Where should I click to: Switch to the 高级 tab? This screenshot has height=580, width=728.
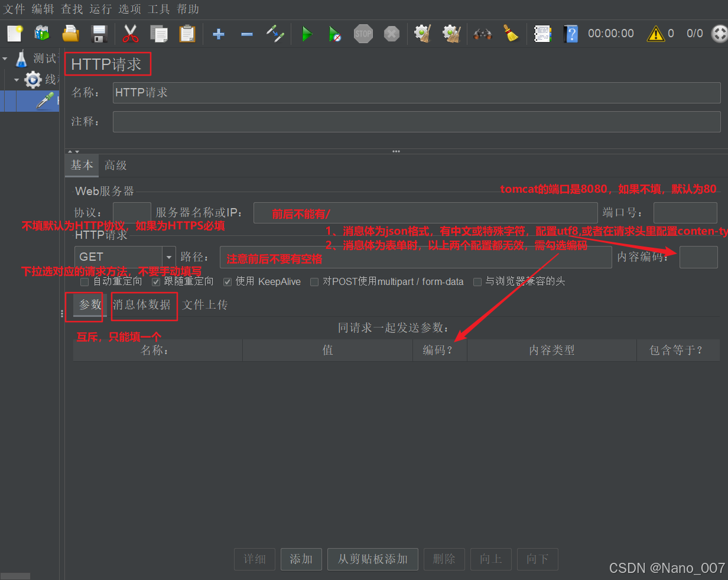(x=115, y=165)
